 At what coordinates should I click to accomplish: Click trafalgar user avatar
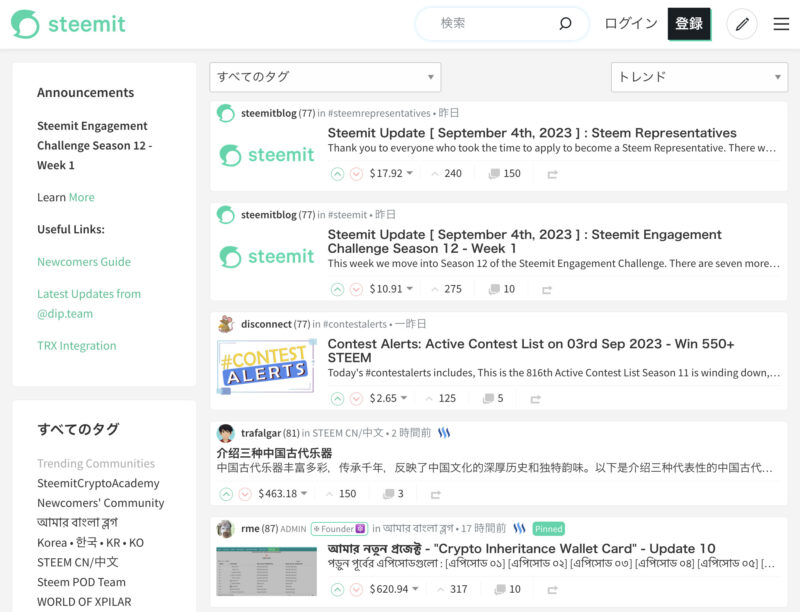(226, 434)
